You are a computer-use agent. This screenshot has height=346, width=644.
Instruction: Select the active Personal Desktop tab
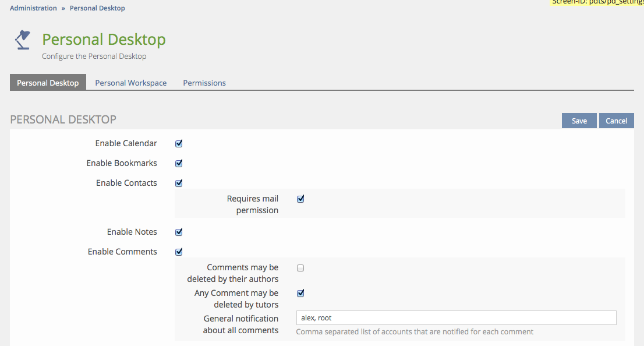[48, 83]
